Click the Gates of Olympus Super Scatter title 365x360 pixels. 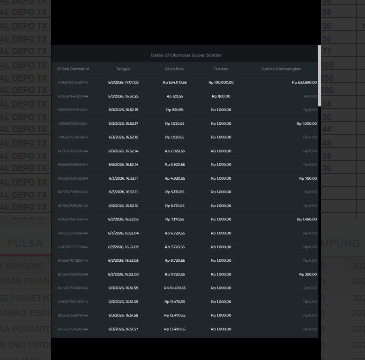pos(186,55)
